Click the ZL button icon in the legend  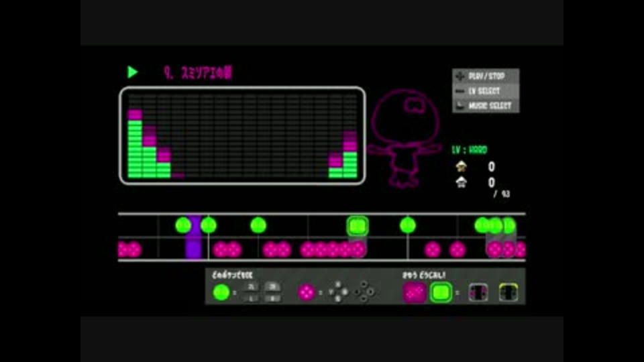(x=250, y=287)
